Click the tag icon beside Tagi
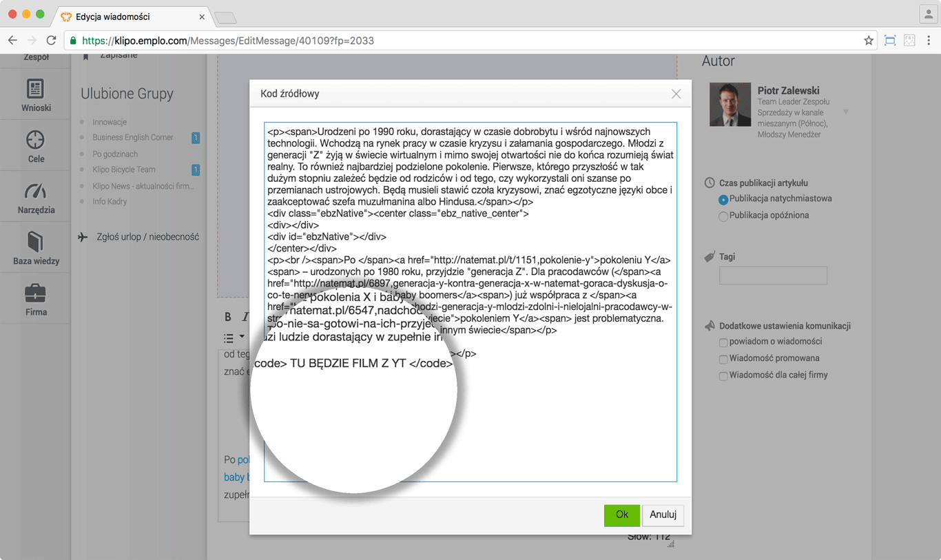Image resolution: width=941 pixels, height=560 pixels. click(x=710, y=257)
